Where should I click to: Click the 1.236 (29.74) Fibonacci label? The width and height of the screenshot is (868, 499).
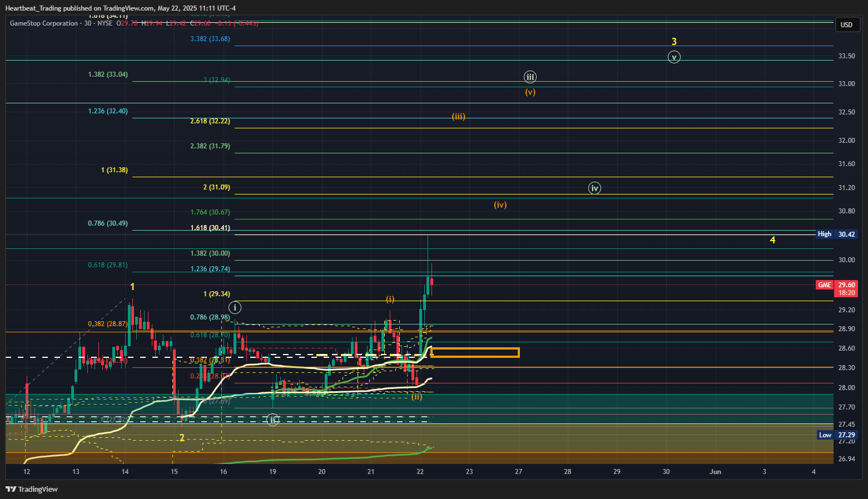pyautogui.click(x=210, y=269)
